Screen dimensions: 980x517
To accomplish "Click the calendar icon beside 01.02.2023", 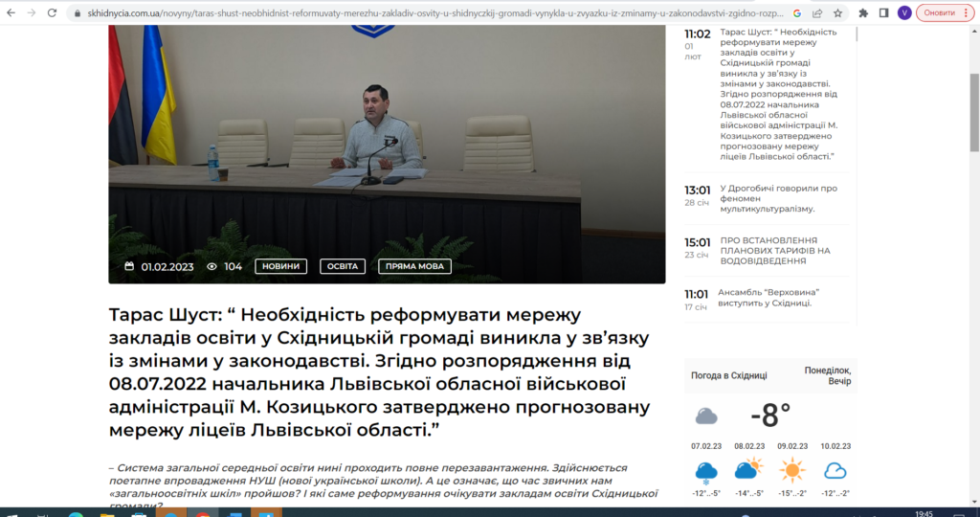I will [129, 266].
